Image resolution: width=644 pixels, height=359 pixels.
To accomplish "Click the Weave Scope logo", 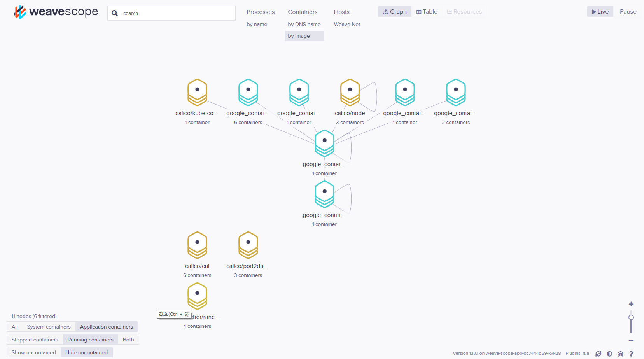I will [x=56, y=12].
